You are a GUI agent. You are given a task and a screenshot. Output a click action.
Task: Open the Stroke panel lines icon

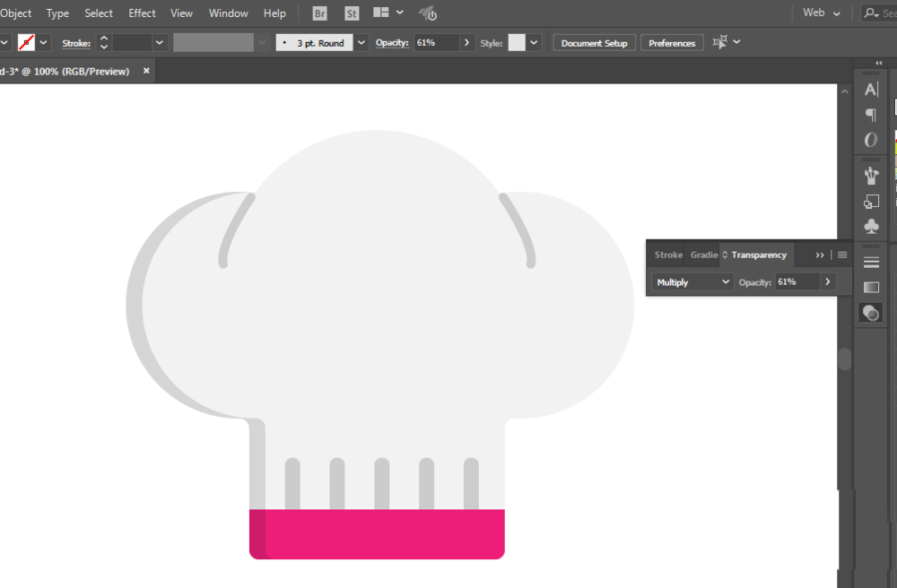(871, 263)
